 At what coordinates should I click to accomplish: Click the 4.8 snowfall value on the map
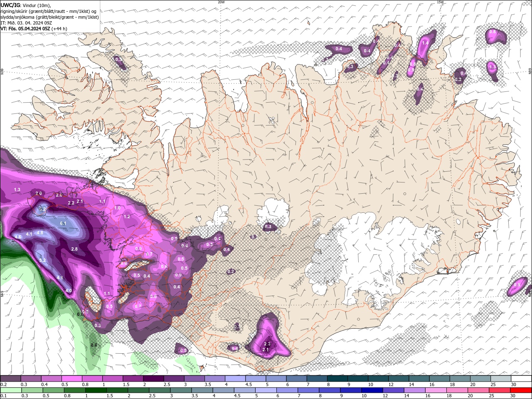40,233
